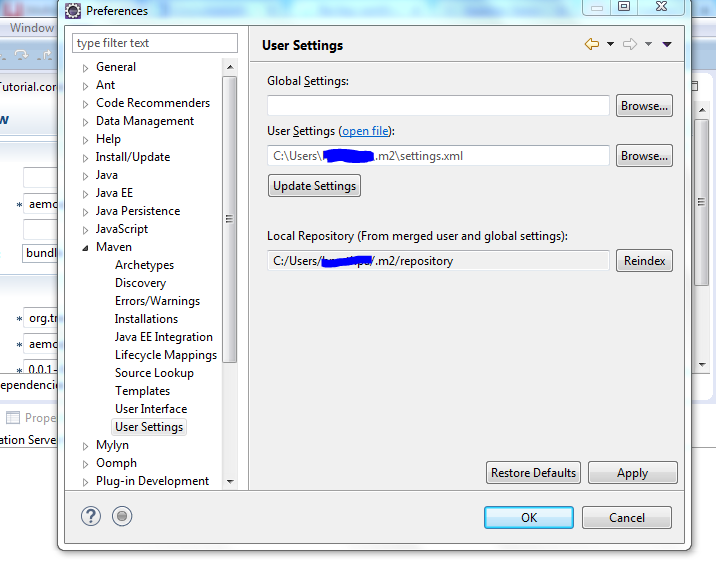Open the preferences page view menu triangle

667,44
